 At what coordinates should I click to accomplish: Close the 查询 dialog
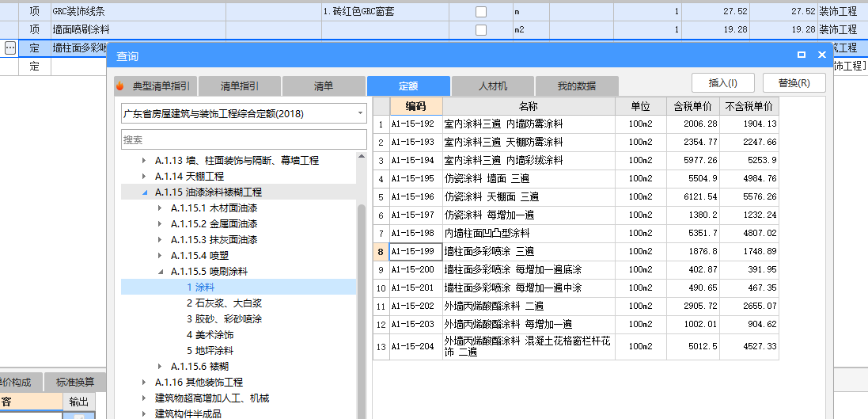pyautogui.click(x=821, y=55)
